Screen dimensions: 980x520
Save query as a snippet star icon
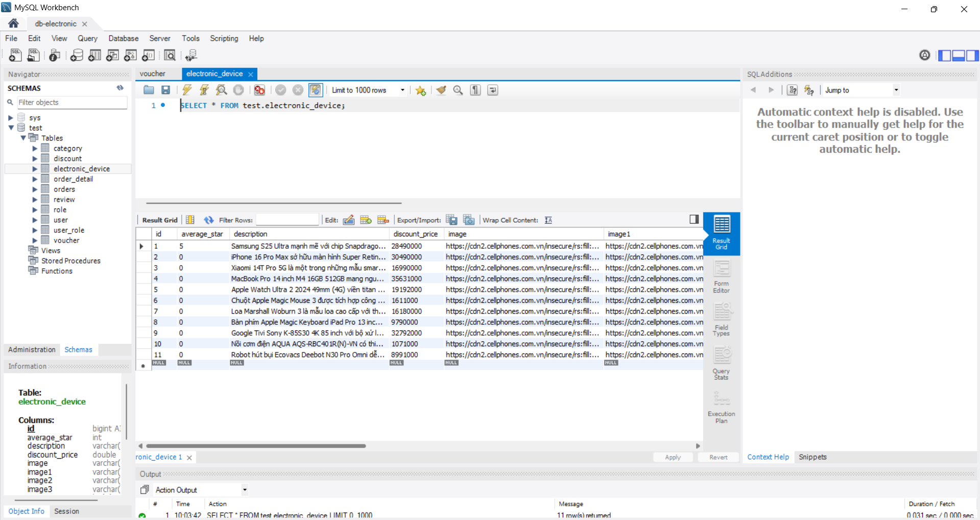pyautogui.click(x=421, y=90)
